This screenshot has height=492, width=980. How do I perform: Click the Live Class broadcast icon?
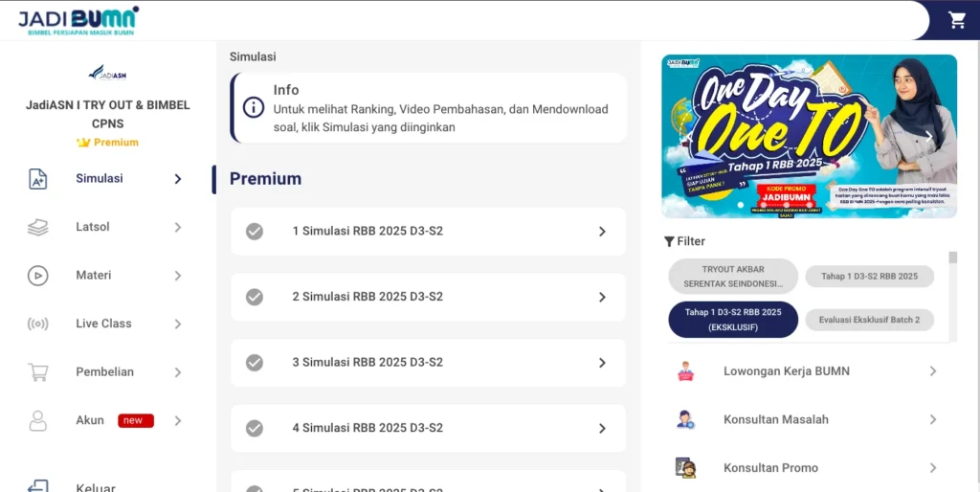click(38, 324)
